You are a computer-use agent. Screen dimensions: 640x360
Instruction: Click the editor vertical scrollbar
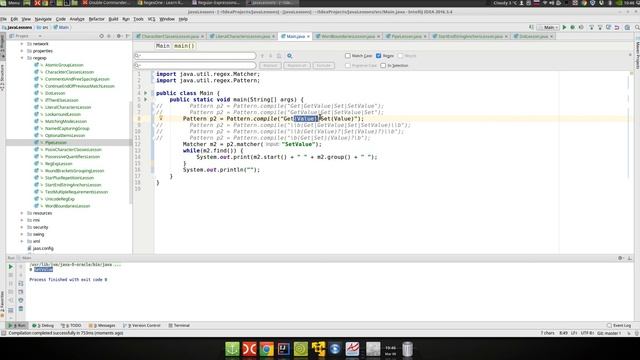(631, 163)
